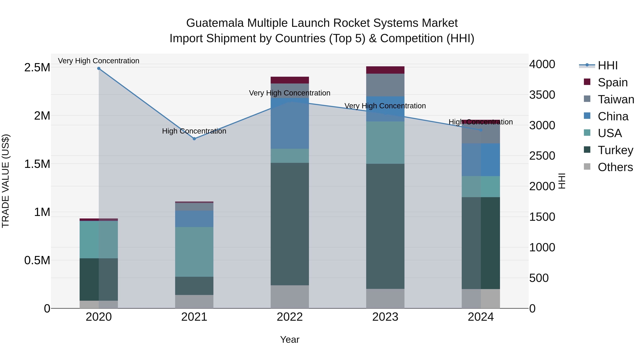Click the USA teal legend swatch
The height and width of the screenshot is (362, 644).
[x=587, y=133]
